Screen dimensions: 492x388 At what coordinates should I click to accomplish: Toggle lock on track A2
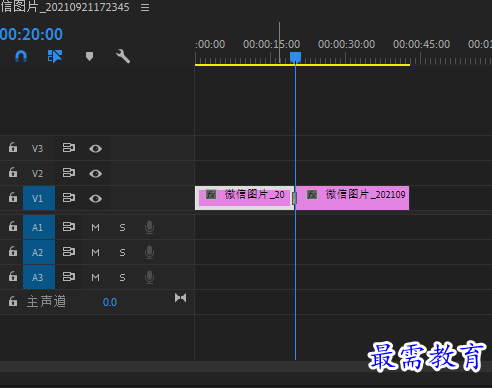click(13, 251)
